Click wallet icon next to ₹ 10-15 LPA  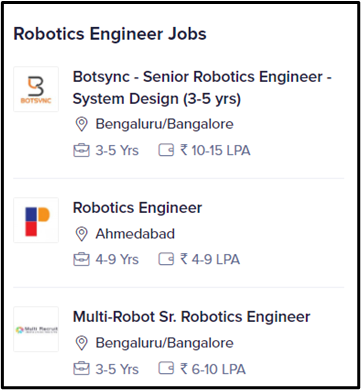pos(166,150)
